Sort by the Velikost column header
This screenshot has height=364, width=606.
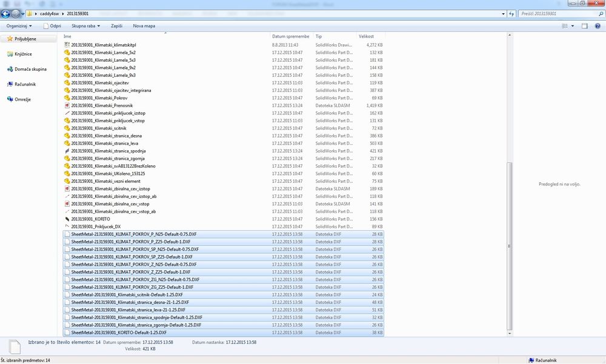366,36
